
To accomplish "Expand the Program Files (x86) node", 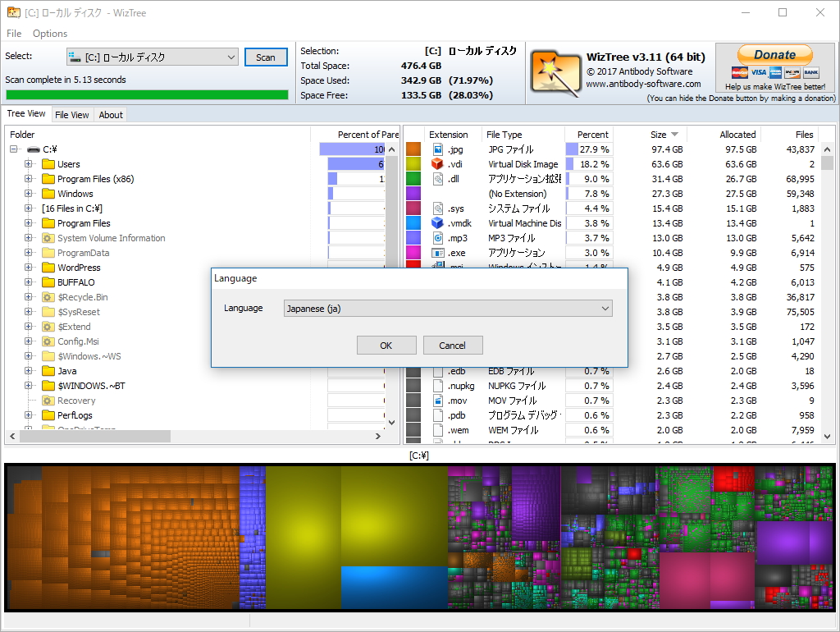I will [x=29, y=179].
